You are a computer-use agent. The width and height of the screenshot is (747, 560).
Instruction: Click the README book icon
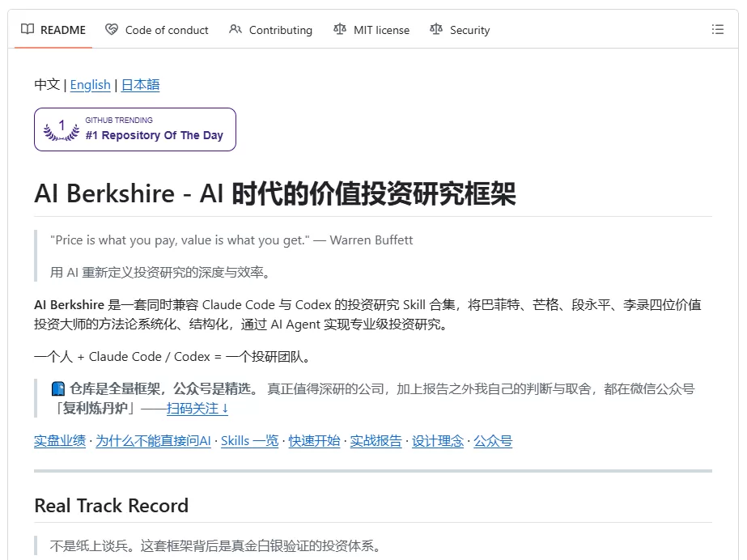[28, 29]
